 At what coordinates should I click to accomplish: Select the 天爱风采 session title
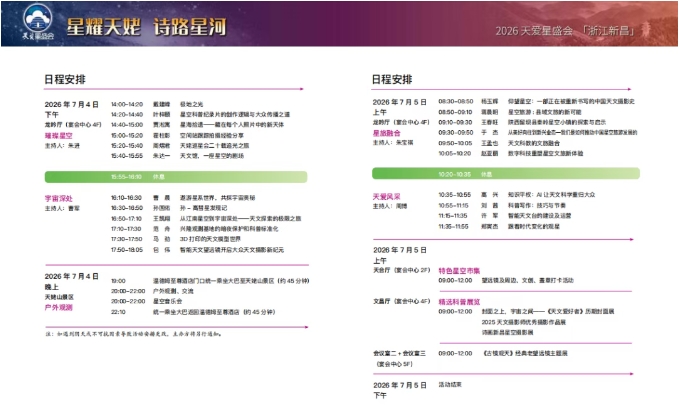click(386, 196)
